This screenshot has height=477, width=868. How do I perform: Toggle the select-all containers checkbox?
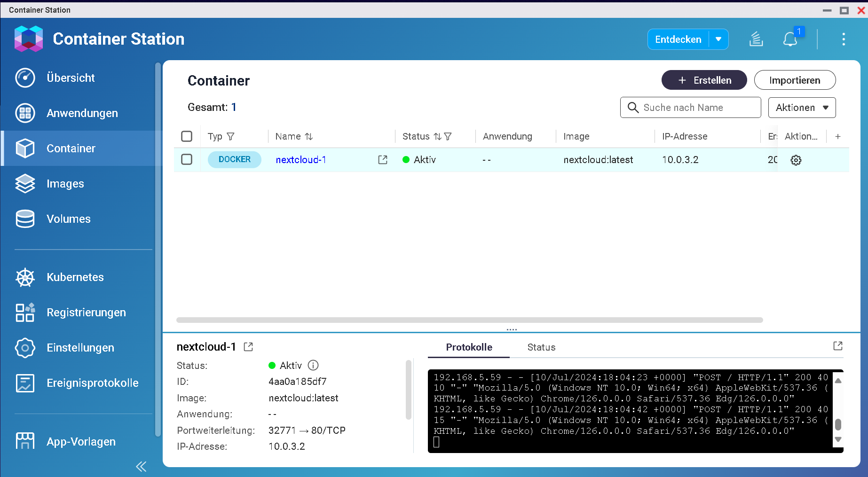187,136
